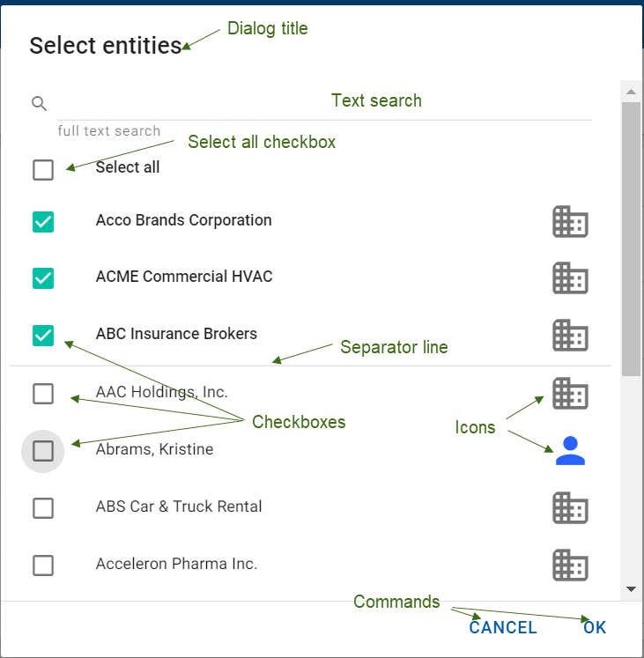Uncheck ABC Insurance Brokers checkbox

(43, 336)
